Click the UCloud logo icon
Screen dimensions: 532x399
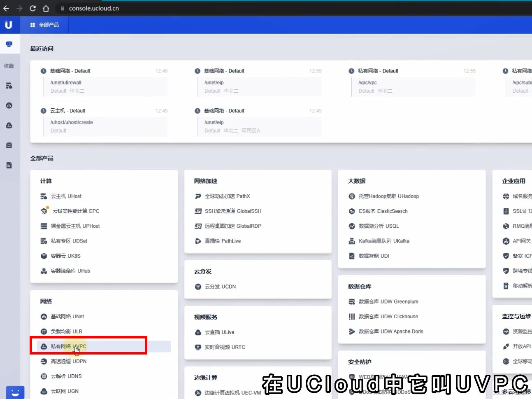point(8,25)
